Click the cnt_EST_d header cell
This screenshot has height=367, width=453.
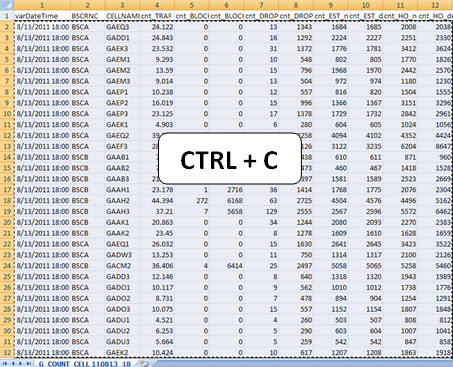point(366,16)
